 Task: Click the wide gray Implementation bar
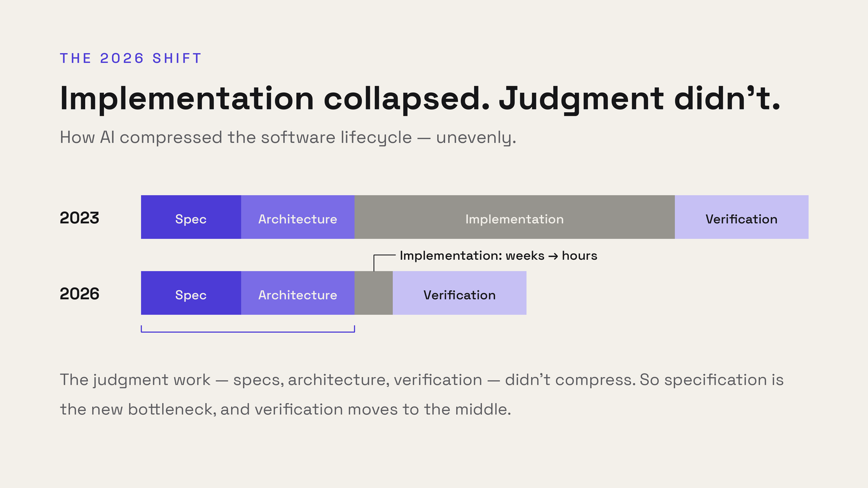pos(515,217)
